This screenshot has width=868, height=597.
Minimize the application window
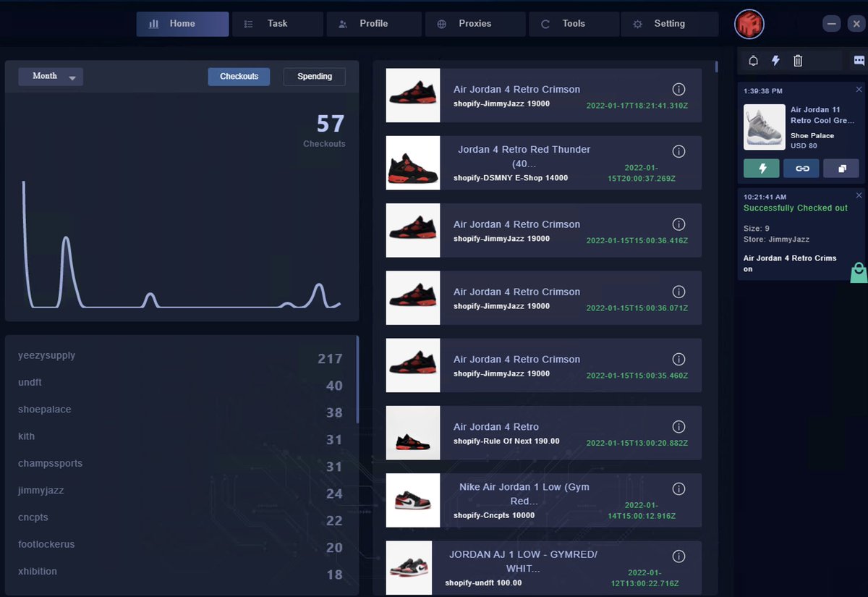coord(832,24)
